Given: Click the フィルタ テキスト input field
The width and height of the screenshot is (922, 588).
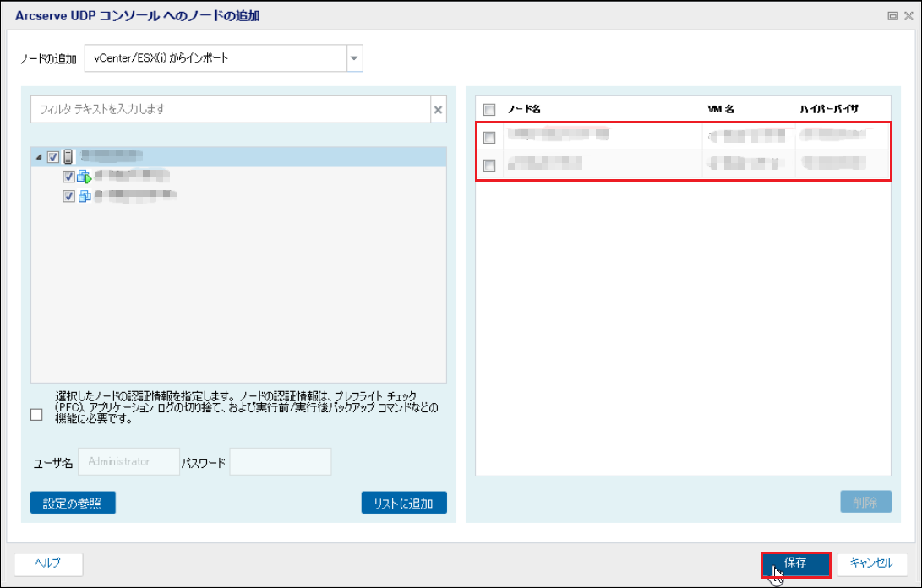Looking at the screenshot, I should (x=231, y=109).
